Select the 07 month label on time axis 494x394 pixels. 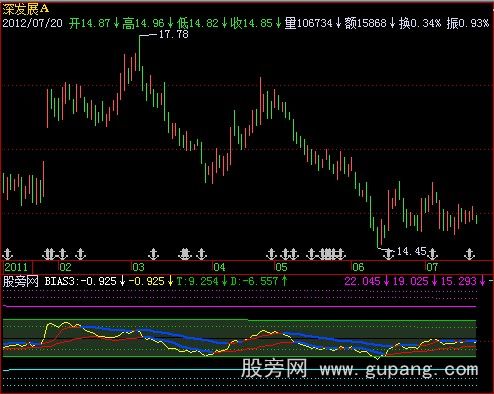pos(432,267)
